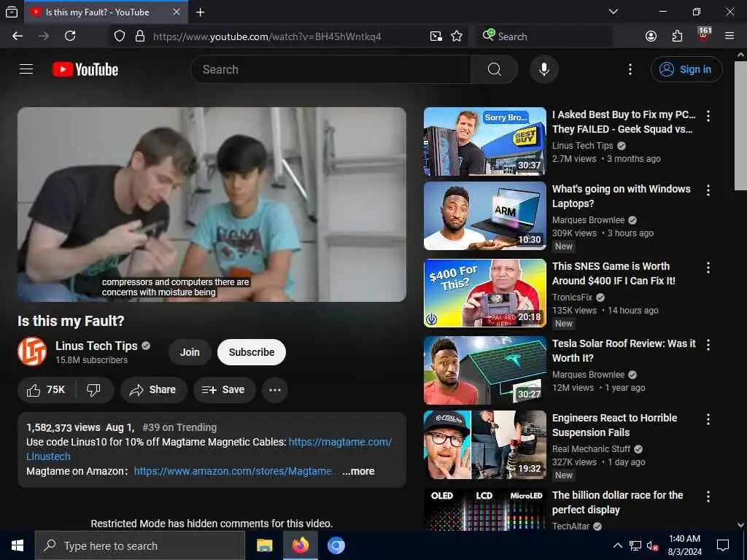Toggle muted volume speaker tray icon
The width and height of the screenshot is (747, 560).
(652, 545)
